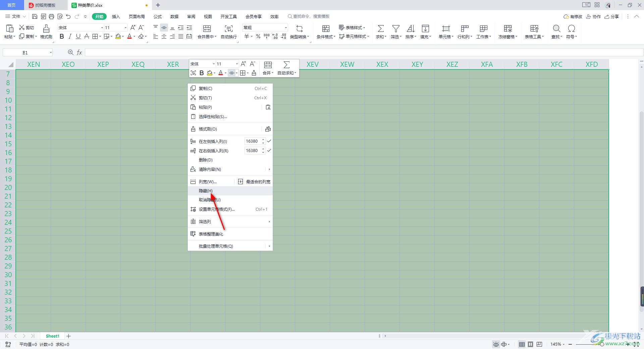Click paste-as-text icon beside Paste entry
Image resolution: width=644 pixels, height=349 pixels.
pyautogui.click(x=268, y=107)
